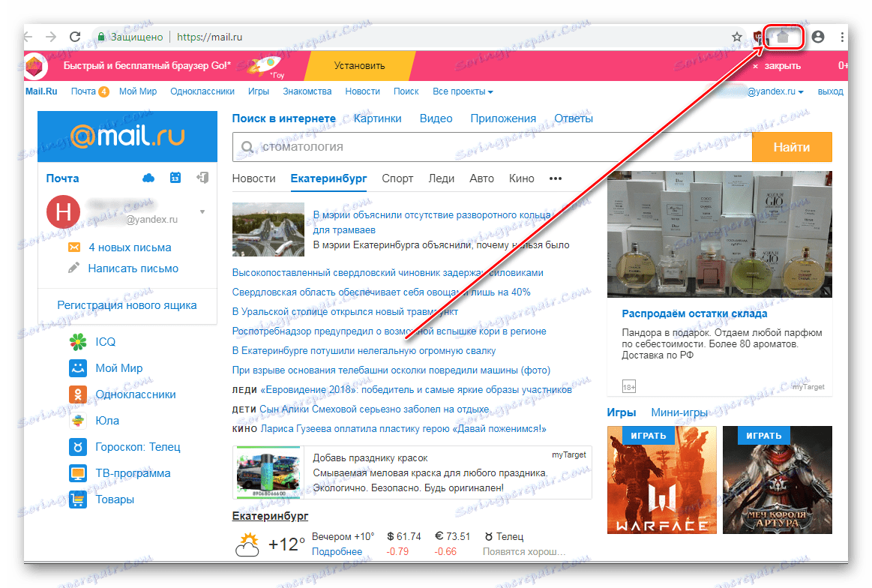Click the Найти search button
This screenshot has height=588, width=872.
click(792, 147)
